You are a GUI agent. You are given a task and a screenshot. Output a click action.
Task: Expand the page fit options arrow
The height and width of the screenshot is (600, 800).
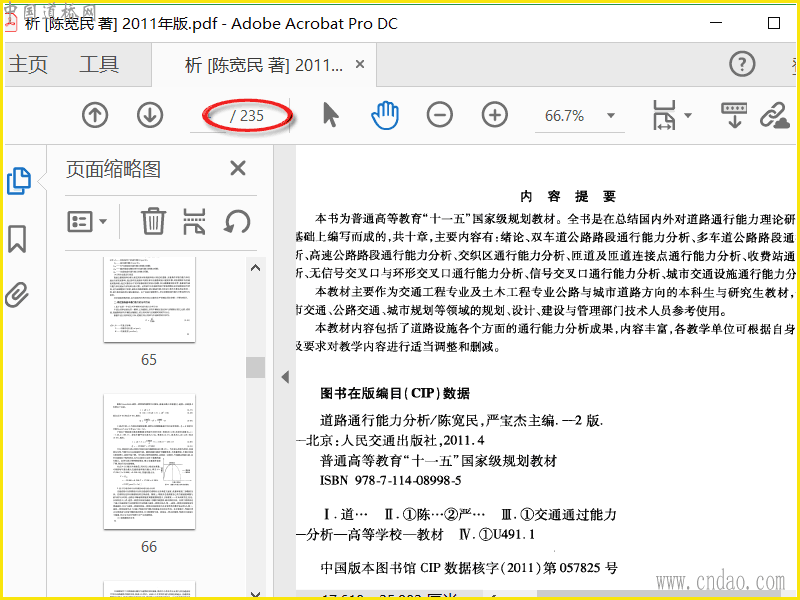point(688,116)
